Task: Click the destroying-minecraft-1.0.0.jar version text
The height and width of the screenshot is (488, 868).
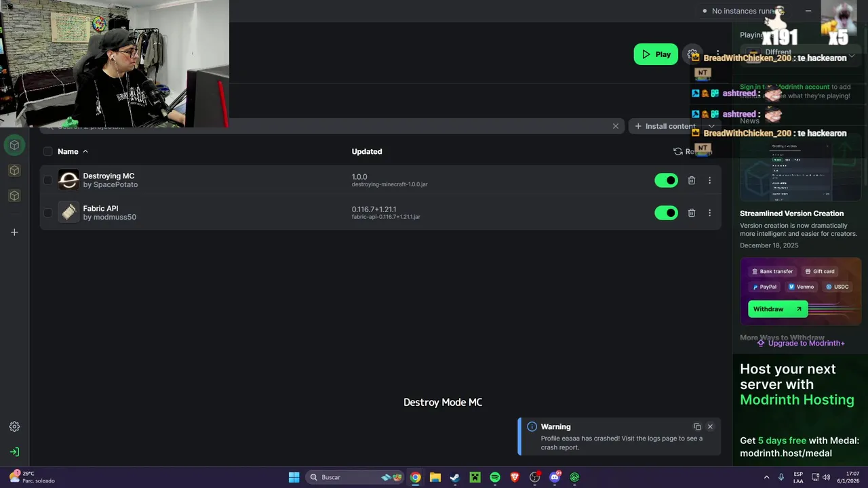Action: tap(389, 184)
